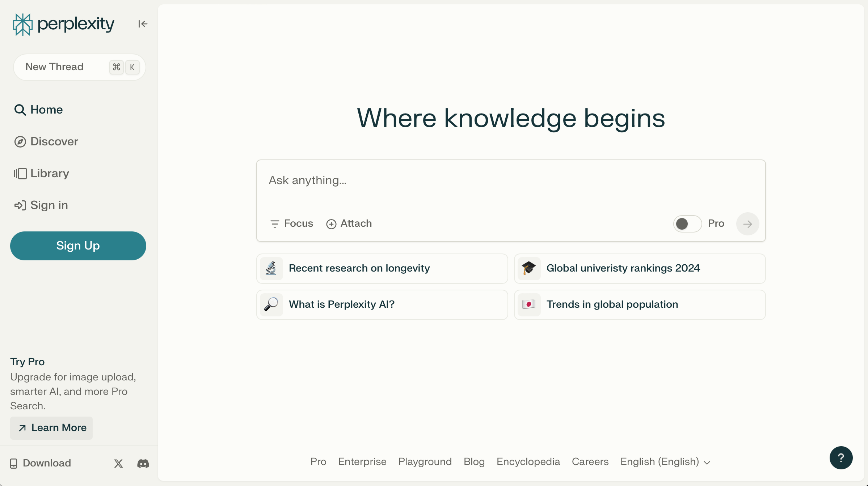This screenshot has height=486, width=868.
Task: Submit query with arrow button
Action: pyautogui.click(x=747, y=224)
